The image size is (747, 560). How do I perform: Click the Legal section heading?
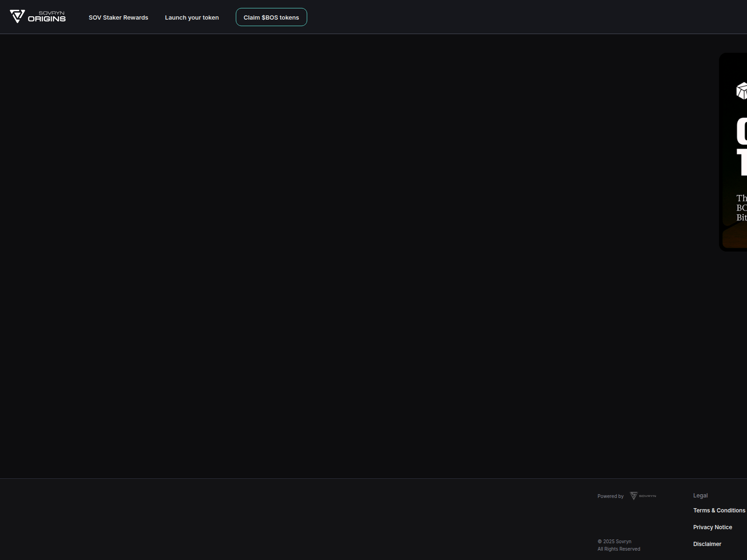(x=700, y=495)
